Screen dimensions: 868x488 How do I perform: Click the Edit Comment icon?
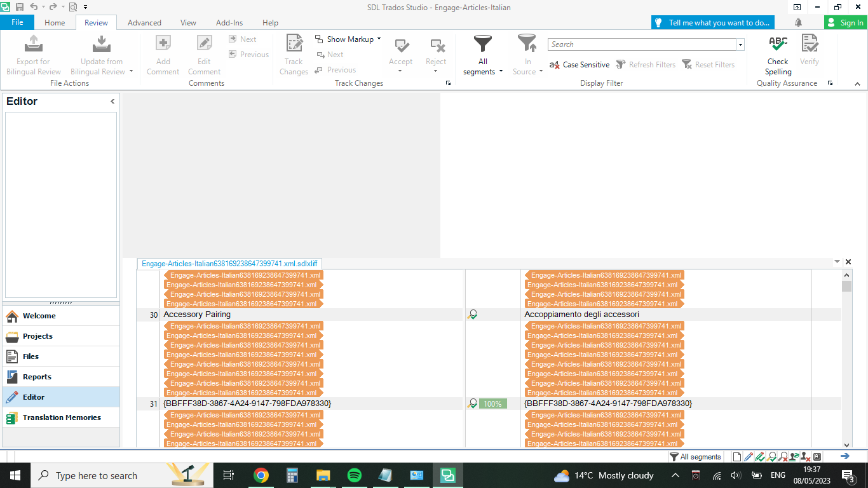tap(204, 44)
